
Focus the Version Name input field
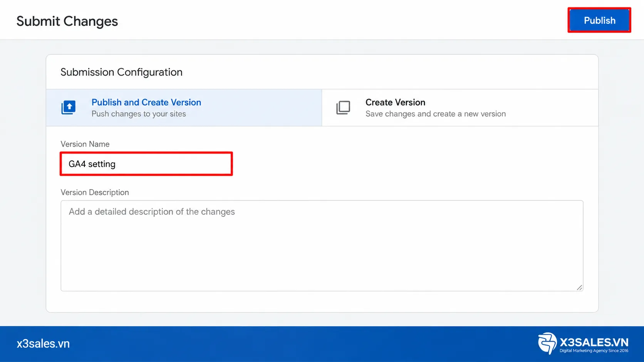tap(146, 164)
